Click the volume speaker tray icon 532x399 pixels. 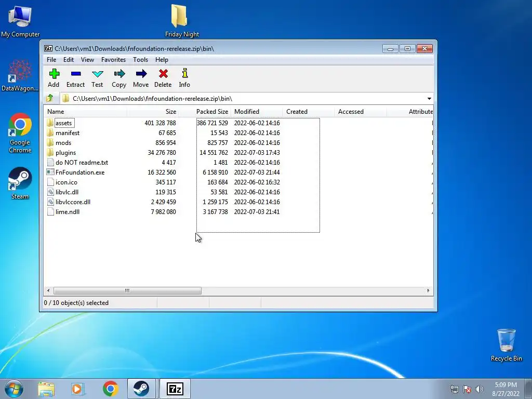click(480, 389)
